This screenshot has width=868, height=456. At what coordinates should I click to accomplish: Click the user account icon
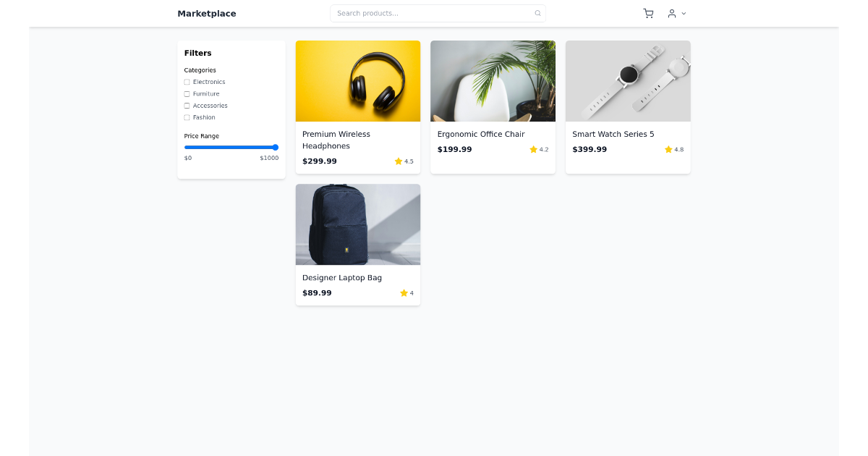(672, 13)
